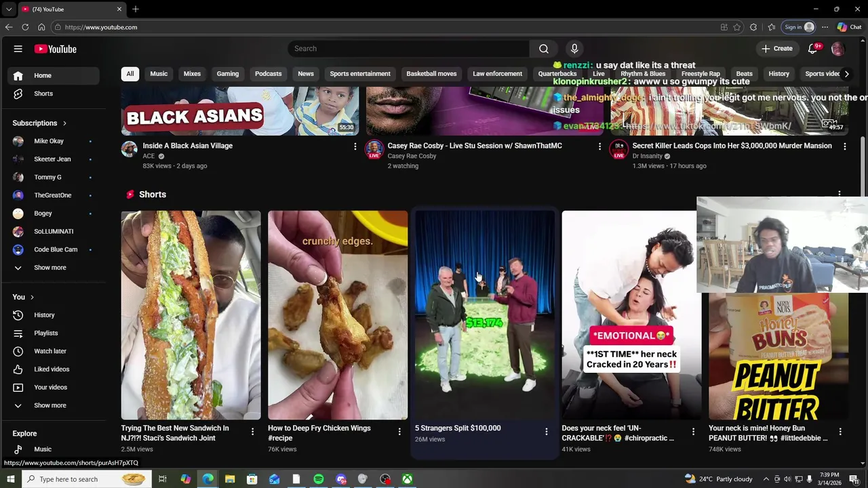
Task: Open more options for Black Asian Village video
Action: [355, 146]
